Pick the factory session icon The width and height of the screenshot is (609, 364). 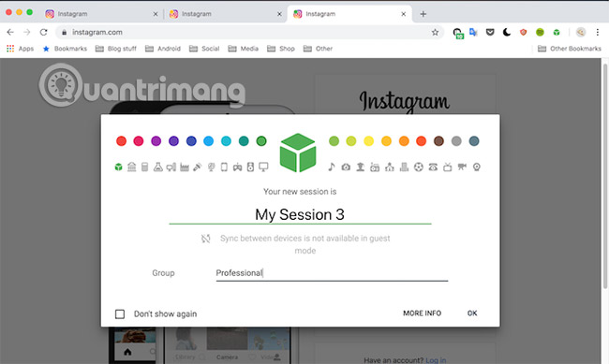pos(185,167)
